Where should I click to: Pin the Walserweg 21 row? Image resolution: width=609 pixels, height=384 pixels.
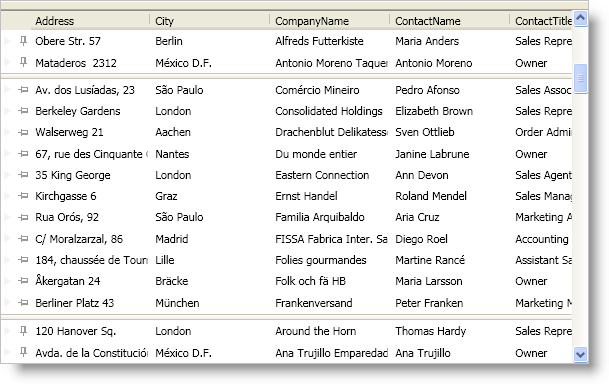23,132
